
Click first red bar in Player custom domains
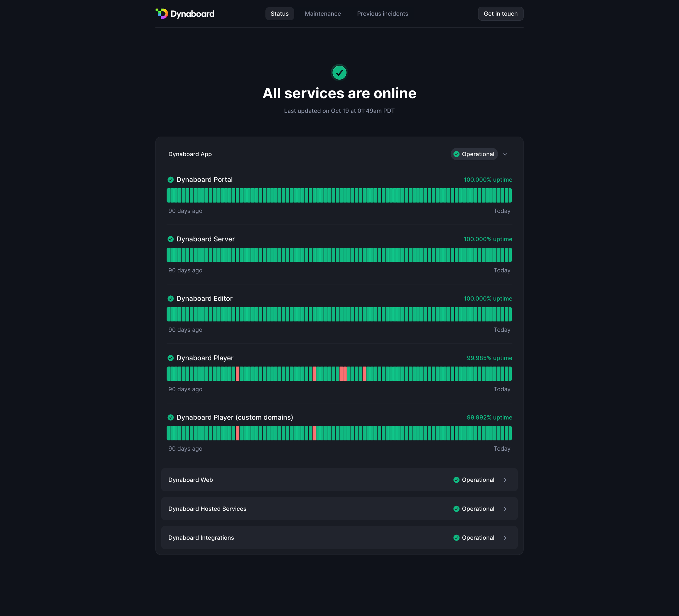coord(237,433)
